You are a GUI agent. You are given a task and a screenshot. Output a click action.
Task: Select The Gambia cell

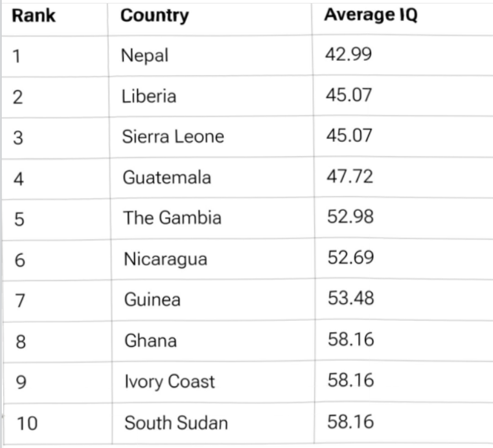[172, 218]
